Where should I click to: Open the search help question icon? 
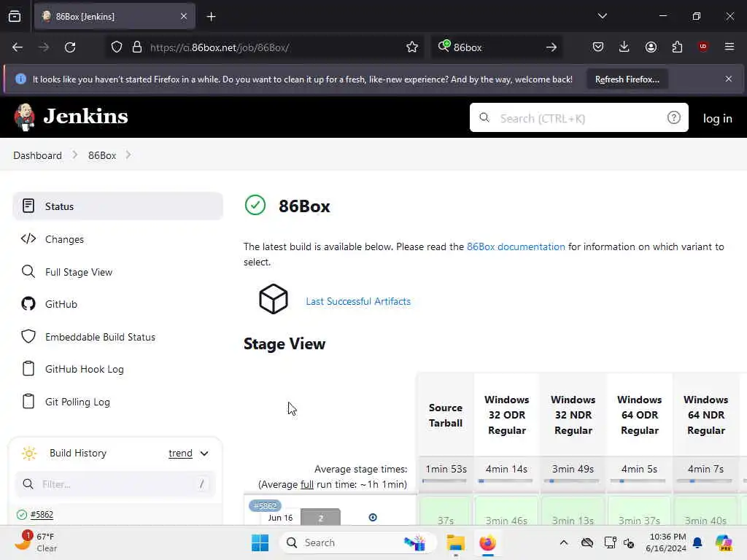(673, 117)
